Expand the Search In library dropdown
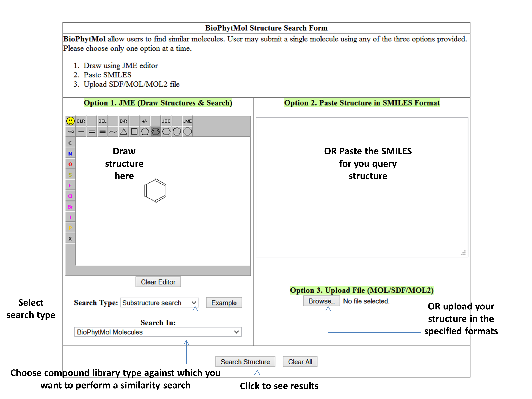This screenshot has width=532, height=399. [x=158, y=332]
